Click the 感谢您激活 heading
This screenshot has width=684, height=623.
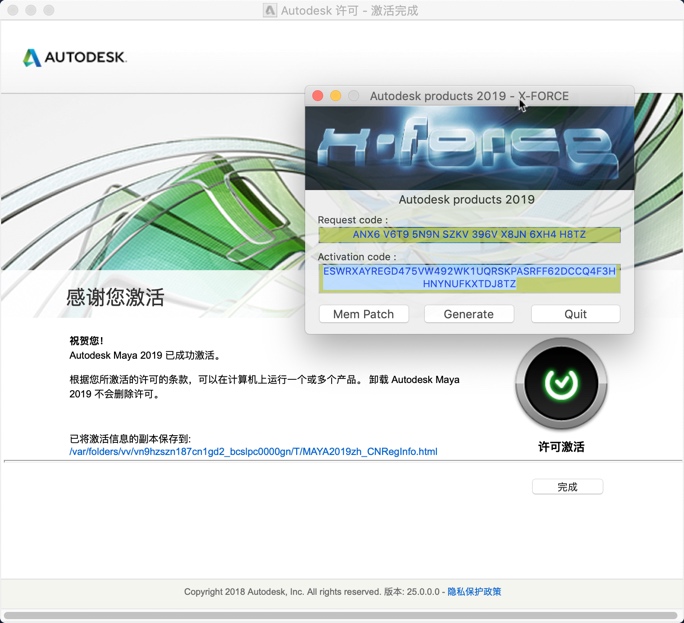click(115, 298)
